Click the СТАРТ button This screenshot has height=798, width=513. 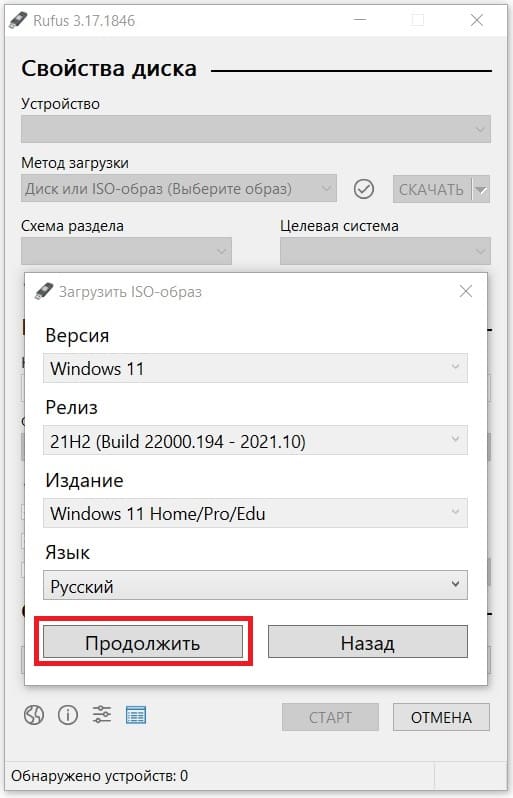point(330,717)
